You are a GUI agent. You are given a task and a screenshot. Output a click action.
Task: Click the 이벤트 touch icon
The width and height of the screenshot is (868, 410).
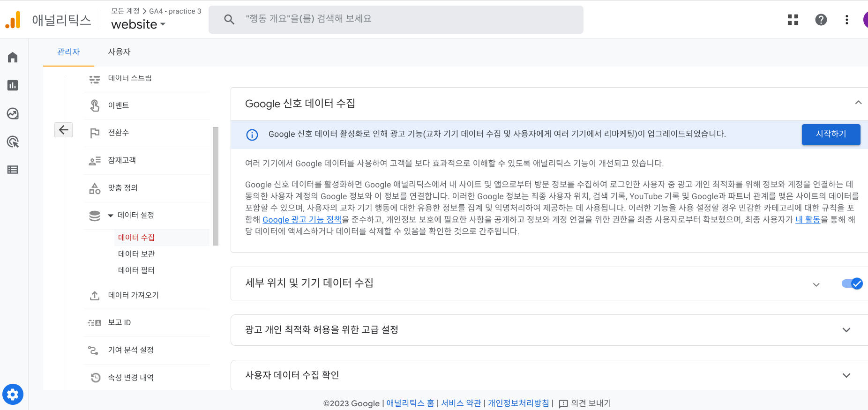95,105
